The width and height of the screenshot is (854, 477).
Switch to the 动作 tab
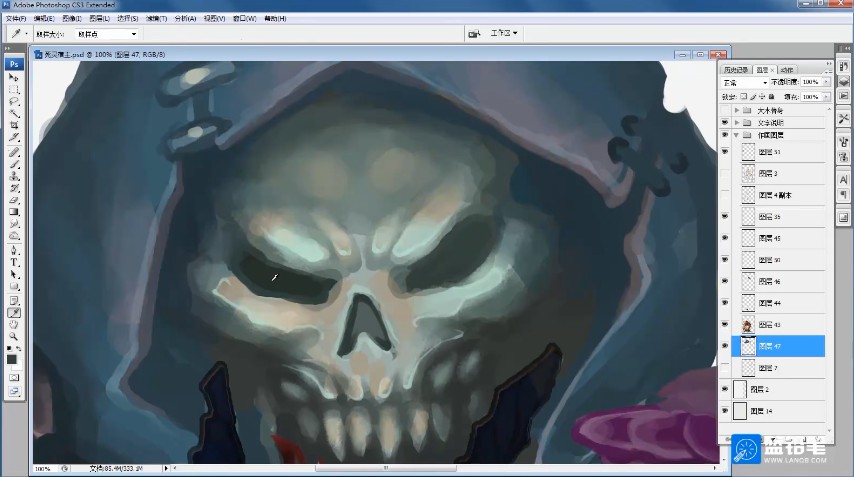pyautogui.click(x=786, y=70)
